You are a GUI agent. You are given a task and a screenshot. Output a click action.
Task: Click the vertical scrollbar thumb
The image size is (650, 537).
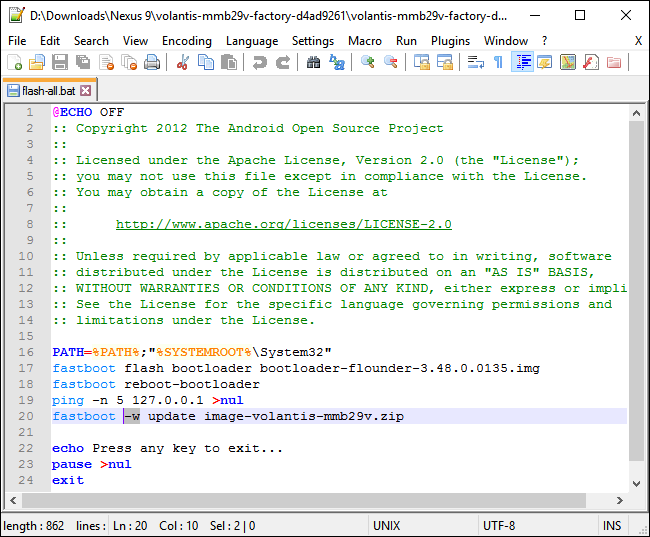(637, 290)
